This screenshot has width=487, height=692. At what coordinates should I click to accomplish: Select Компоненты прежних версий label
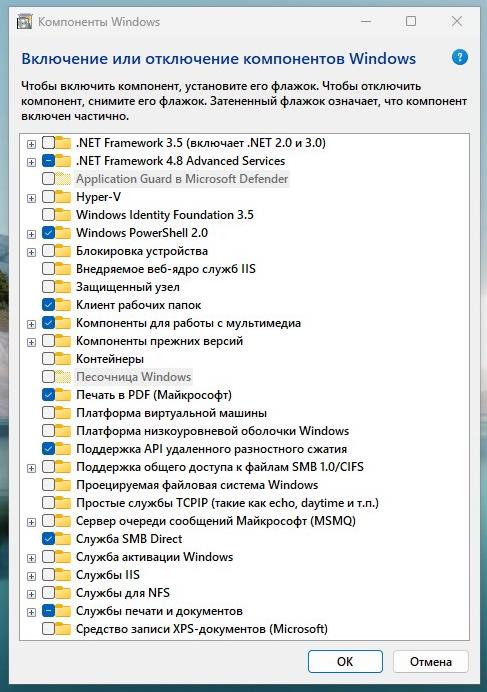click(159, 341)
